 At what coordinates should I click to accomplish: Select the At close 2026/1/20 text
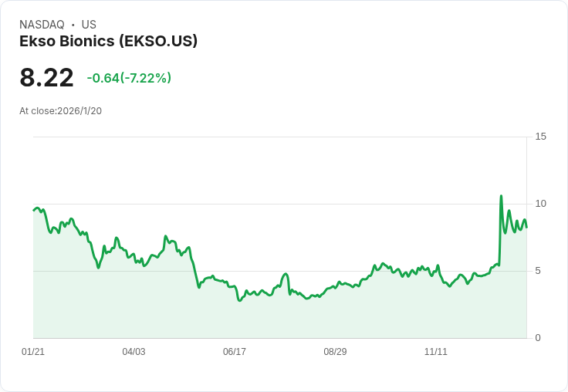(60, 111)
